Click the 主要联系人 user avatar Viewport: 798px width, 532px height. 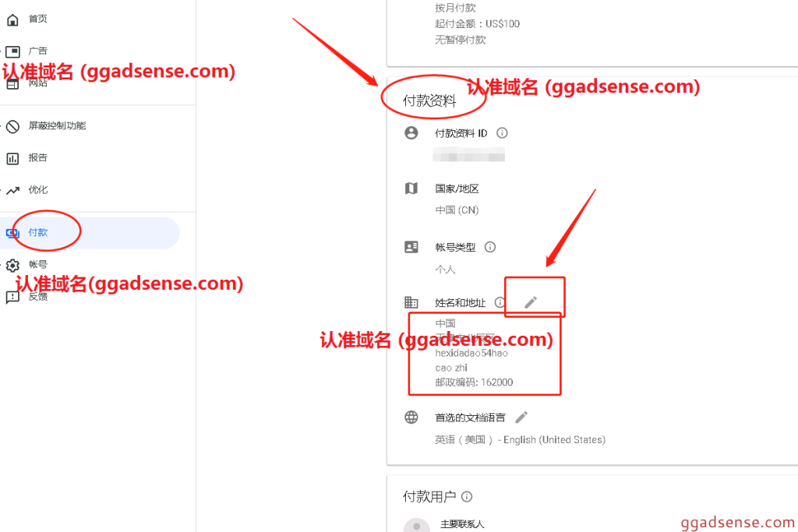[x=417, y=526]
